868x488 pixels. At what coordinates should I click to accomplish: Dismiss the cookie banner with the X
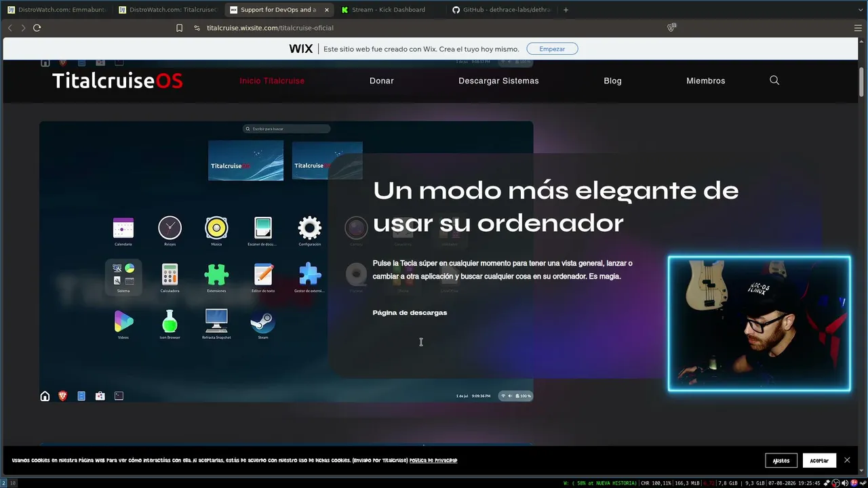(847, 460)
